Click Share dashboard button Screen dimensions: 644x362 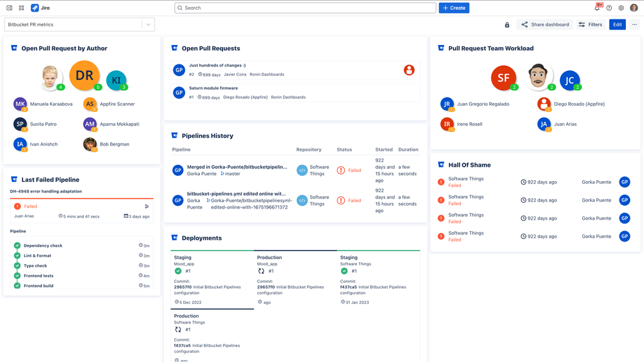click(x=545, y=24)
